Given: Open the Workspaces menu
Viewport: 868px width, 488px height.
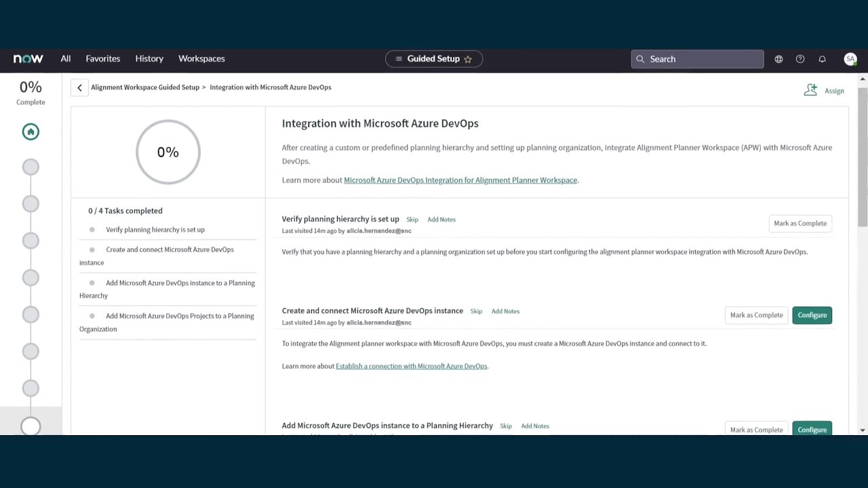Looking at the screenshot, I should tap(201, 59).
